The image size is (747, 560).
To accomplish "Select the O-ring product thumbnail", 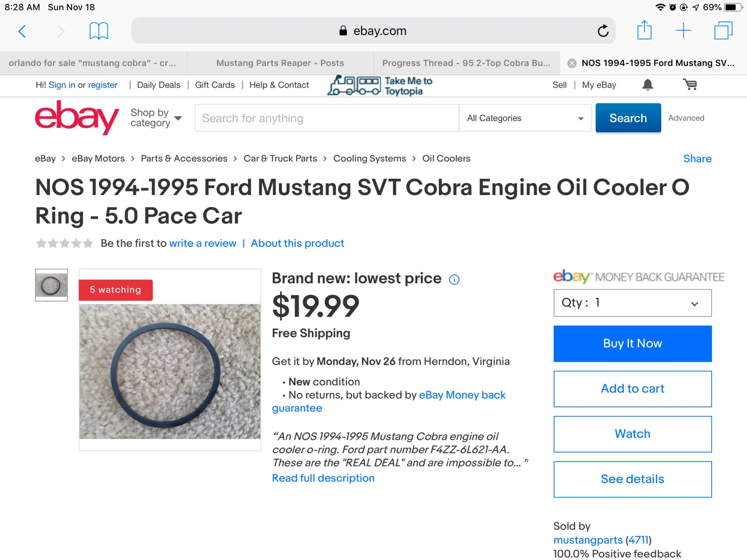I will point(51,285).
